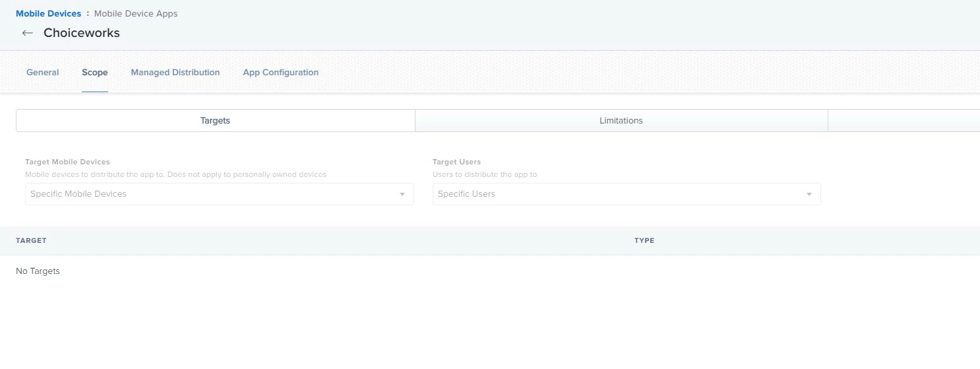Screen dimensions: 980x369
Task: Open the Mobile Devices breadcrumb link
Action: (x=49, y=13)
